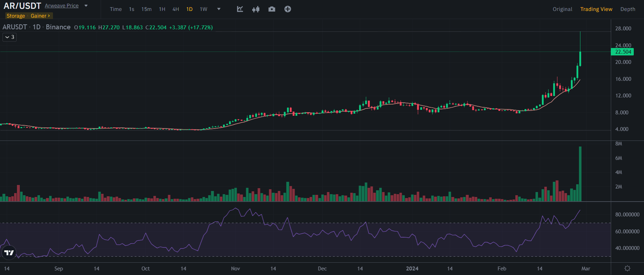The height and width of the screenshot is (275, 644).
Task: Collapse the indicator legend showing 3
Action: 10,37
